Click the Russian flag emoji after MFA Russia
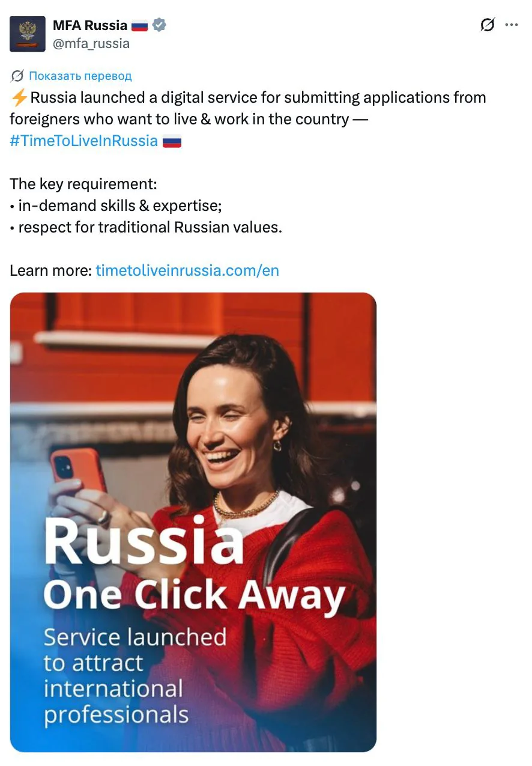The image size is (532, 766). 139,25
